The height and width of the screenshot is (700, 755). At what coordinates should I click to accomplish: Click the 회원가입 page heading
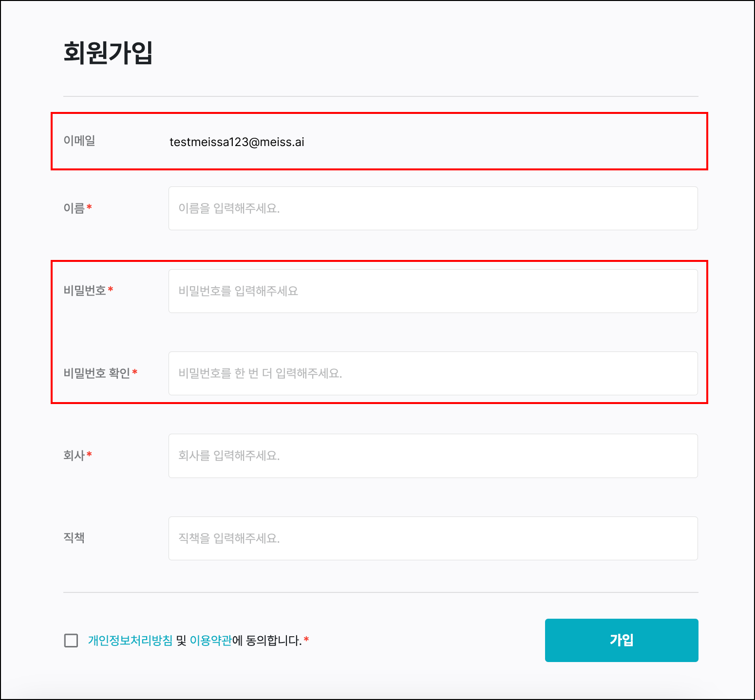click(108, 53)
